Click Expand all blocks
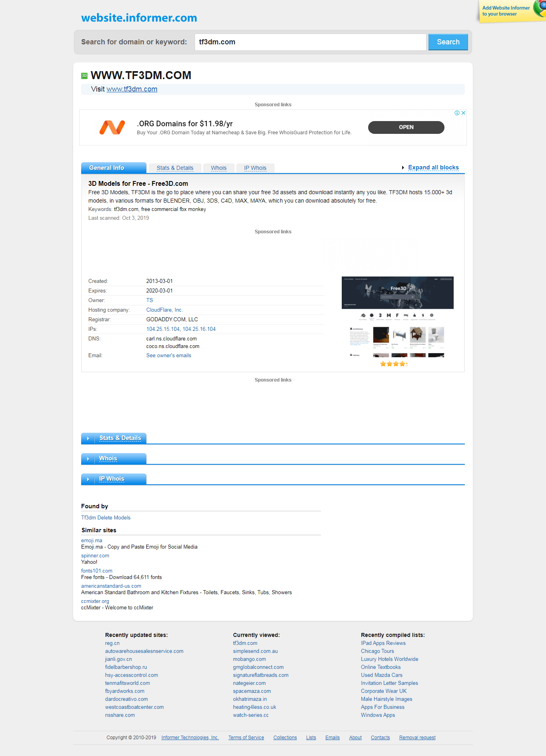 tap(433, 167)
